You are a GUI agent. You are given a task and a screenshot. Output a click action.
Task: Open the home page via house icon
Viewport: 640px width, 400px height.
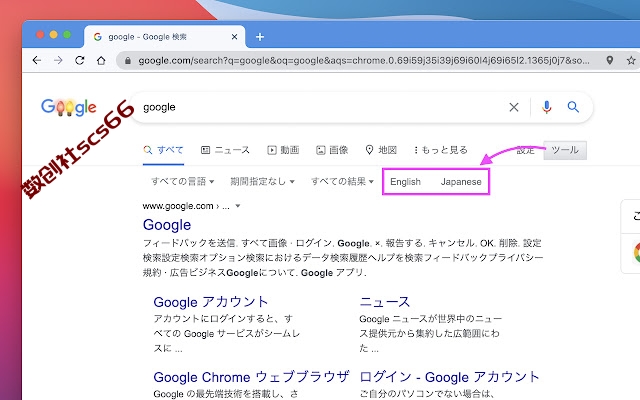point(101,60)
